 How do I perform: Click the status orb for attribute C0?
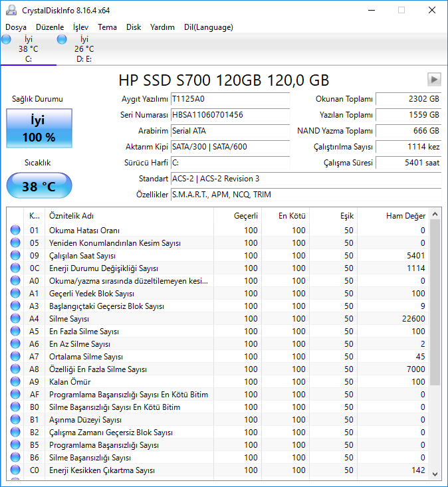15,470
